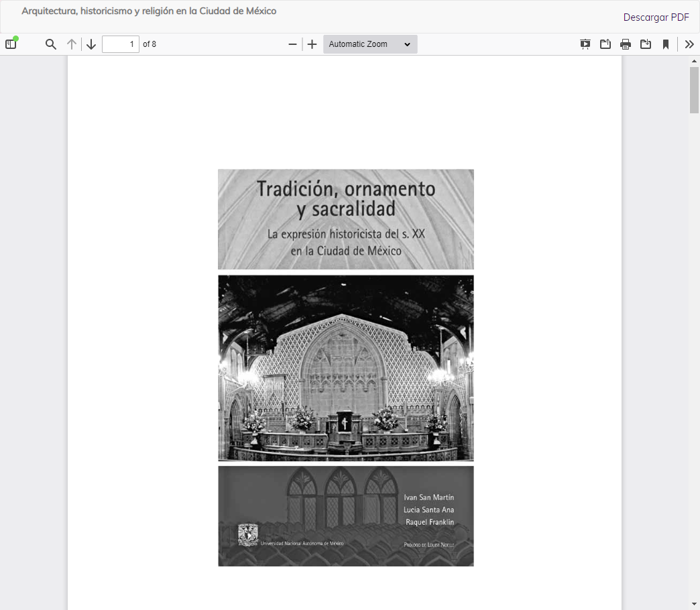Click the UNAM emblem on the cover

pyautogui.click(x=248, y=535)
